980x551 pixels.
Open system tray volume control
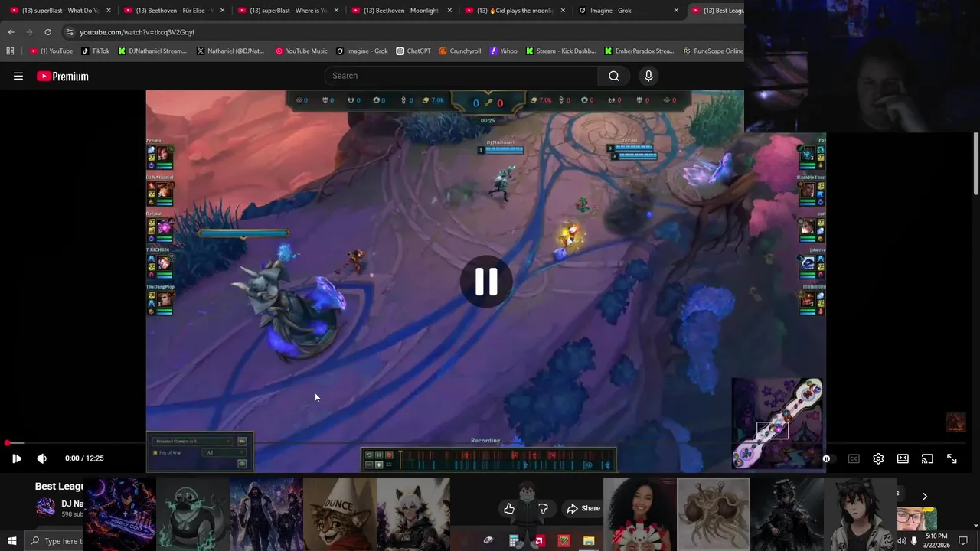coord(901,541)
